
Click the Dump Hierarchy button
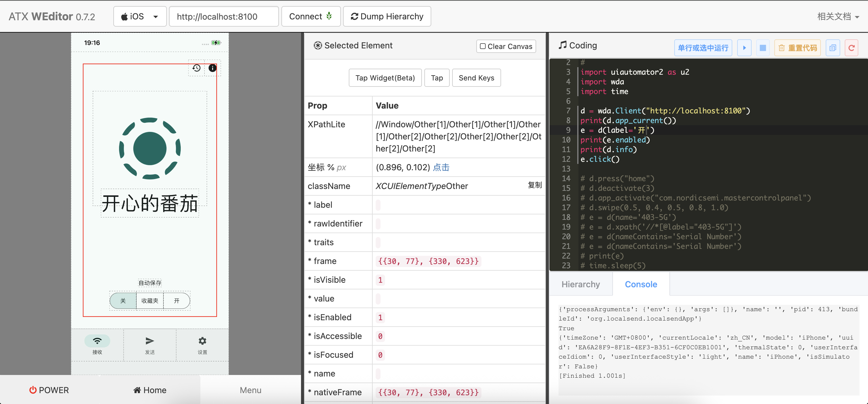(387, 17)
